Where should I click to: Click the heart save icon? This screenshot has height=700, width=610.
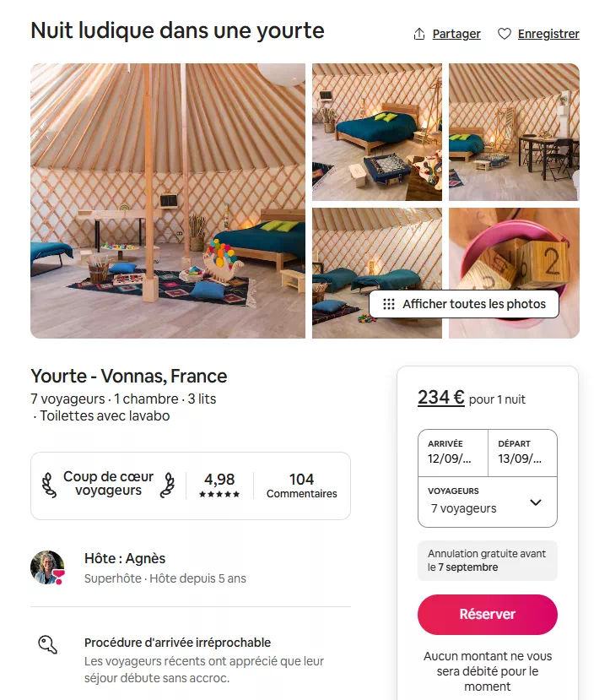click(x=505, y=34)
